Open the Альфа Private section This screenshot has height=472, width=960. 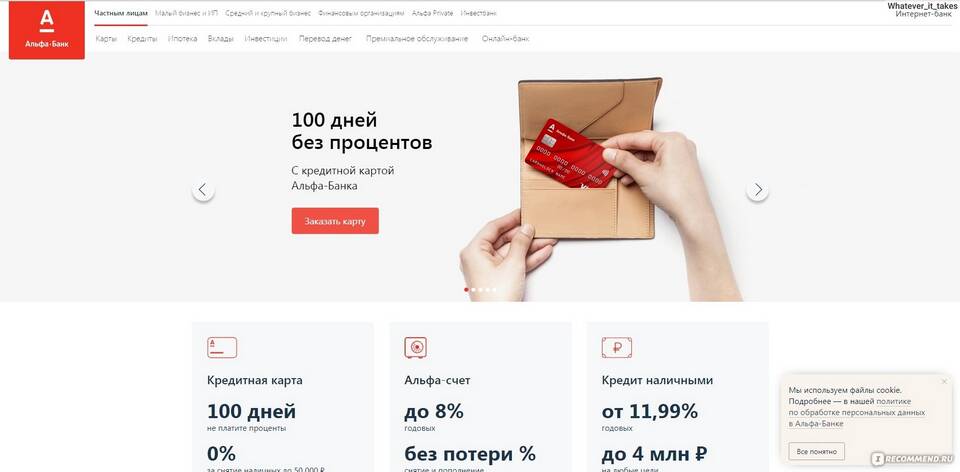point(432,13)
